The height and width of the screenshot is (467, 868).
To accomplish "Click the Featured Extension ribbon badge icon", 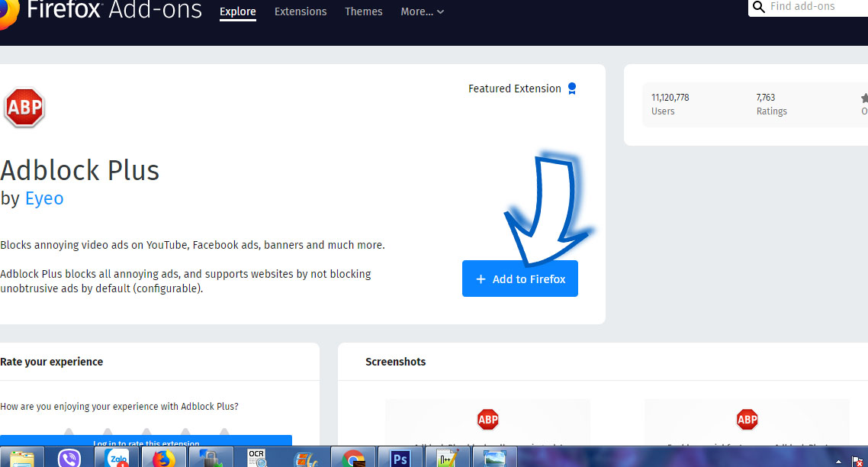I will click(x=572, y=89).
